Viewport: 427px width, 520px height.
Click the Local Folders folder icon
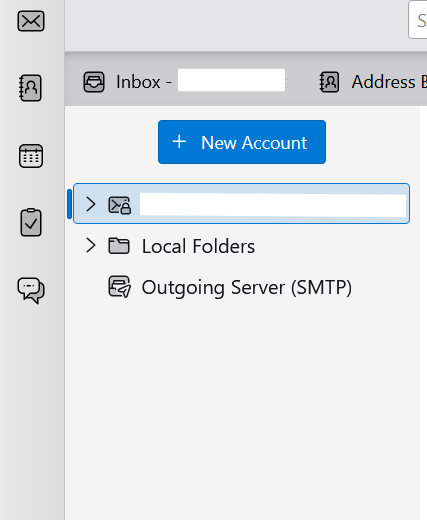click(x=119, y=246)
